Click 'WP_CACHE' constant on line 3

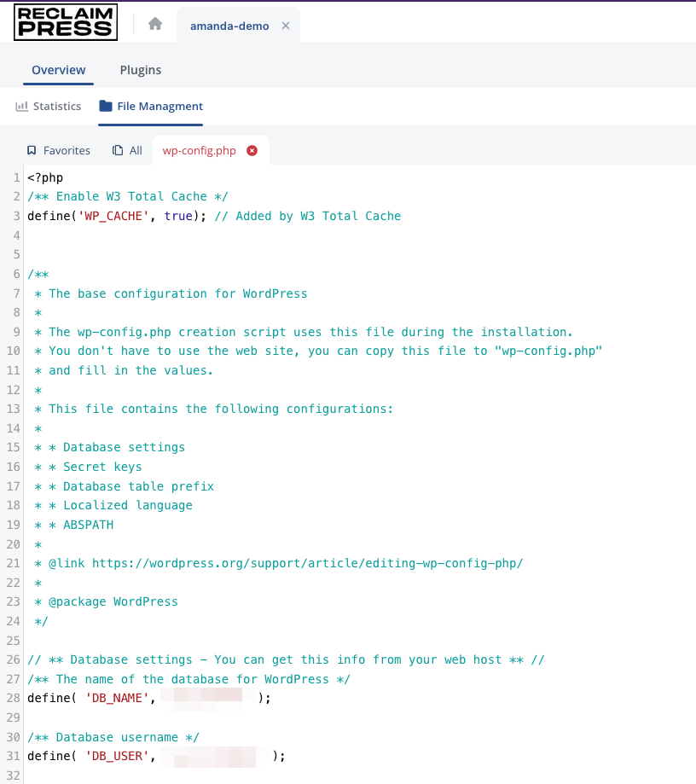tap(113, 216)
